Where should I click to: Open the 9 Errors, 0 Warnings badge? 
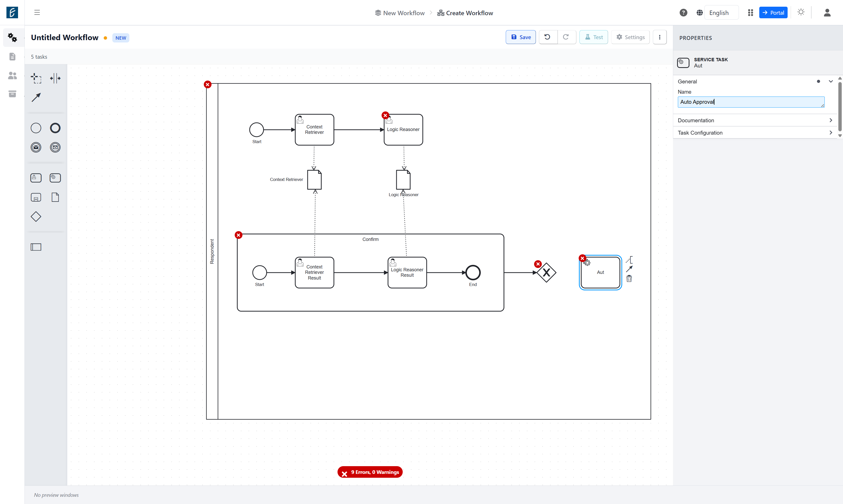(x=370, y=472)
